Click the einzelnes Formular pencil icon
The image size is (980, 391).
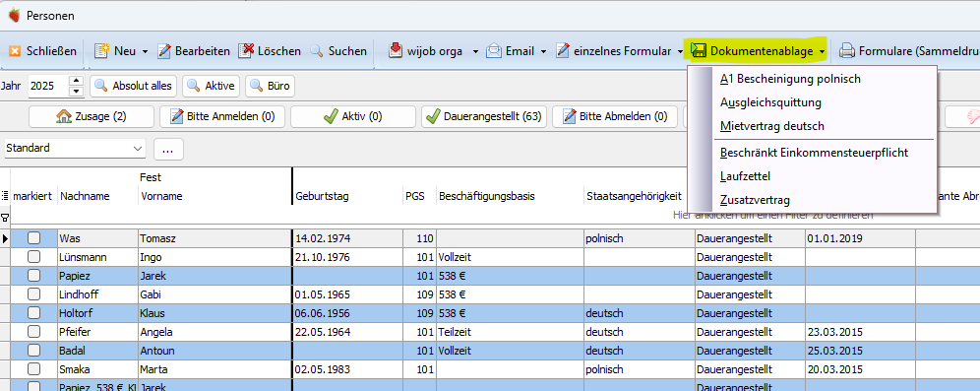[x=564, y=50]
